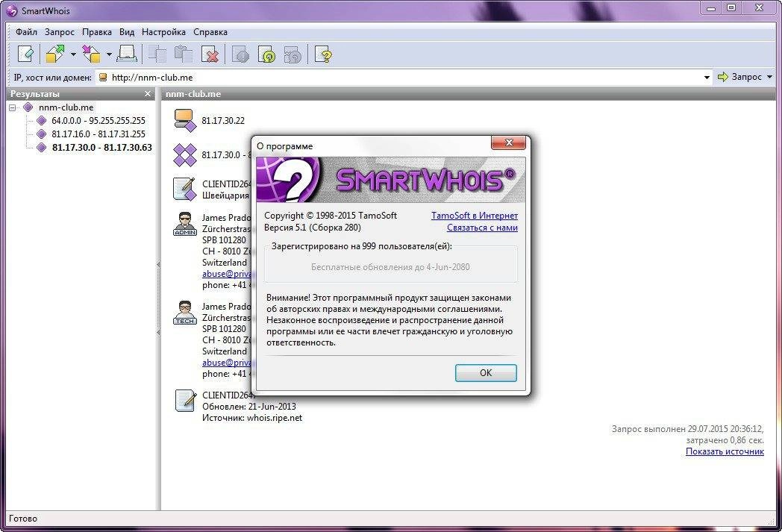782x532 pixels.
Task: Click the save results icon with green arrow
Action: pyautogui.click(x=55, y=54)
